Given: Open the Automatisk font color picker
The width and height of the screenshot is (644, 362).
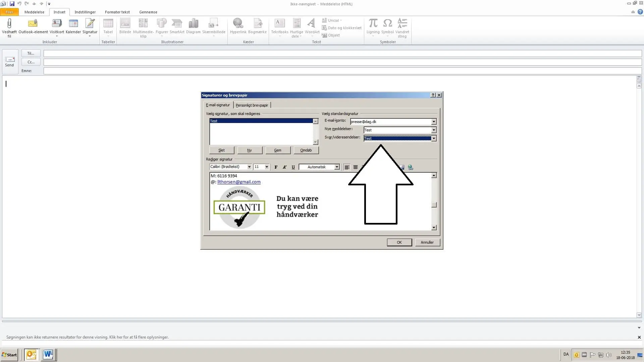Looking at the screenshot, I should point(337,167).
